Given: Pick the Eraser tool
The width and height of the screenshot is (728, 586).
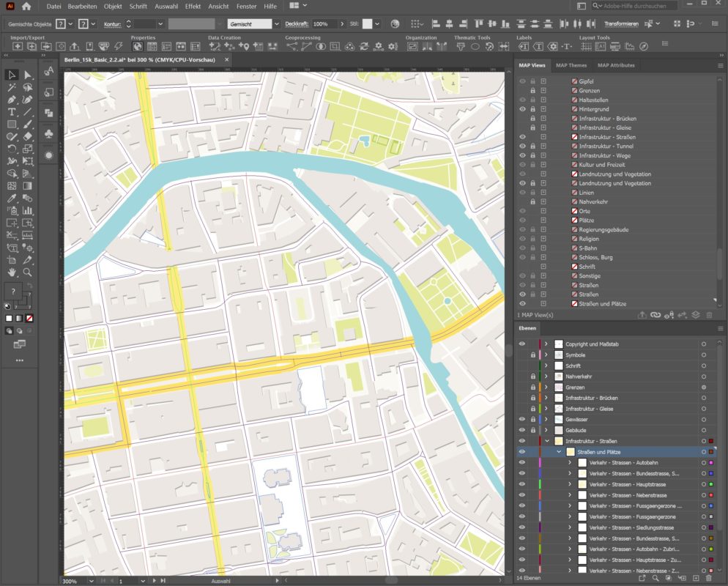Looking at the screenshot, I should click(x=27, y=136).
